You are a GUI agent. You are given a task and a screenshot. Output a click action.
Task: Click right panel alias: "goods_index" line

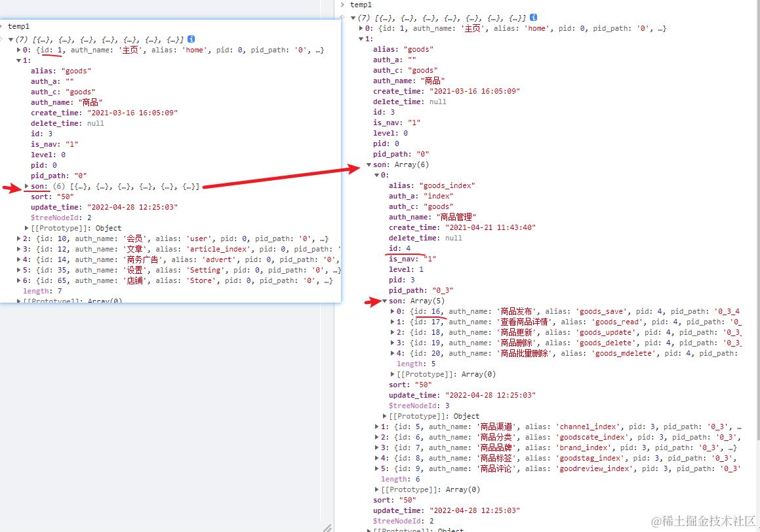coord(432,186)
